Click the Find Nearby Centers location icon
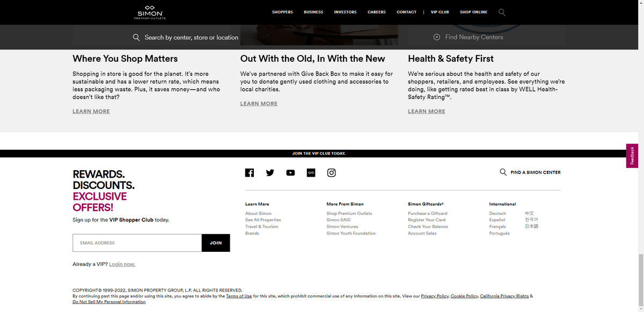Image resolution: width=644 pixels, height=312 pixels. click(437, 37)
